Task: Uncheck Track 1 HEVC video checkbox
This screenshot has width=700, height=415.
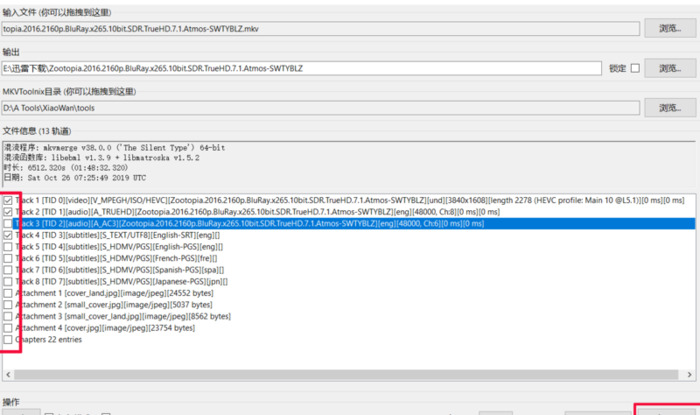Action: (10, 201)
